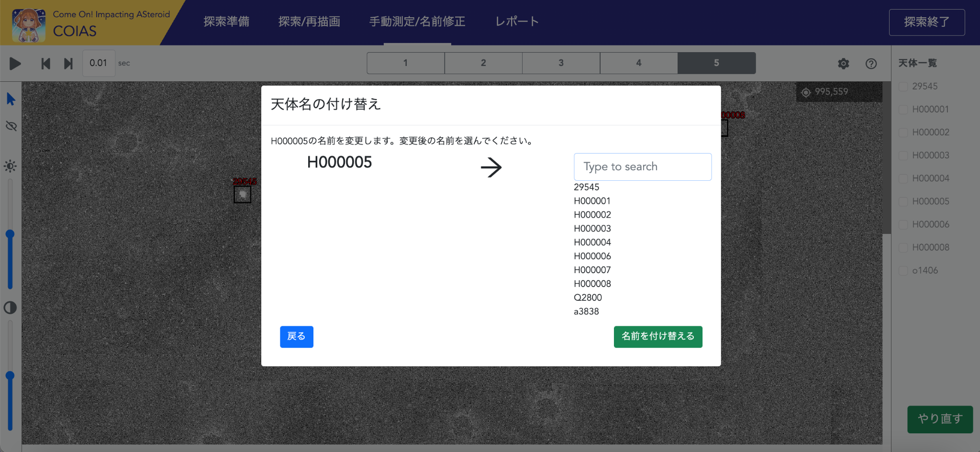Image resolution: width=980 pixels, height=452 pixels.
Task: Open the help icon
Action: coord(871,63)
